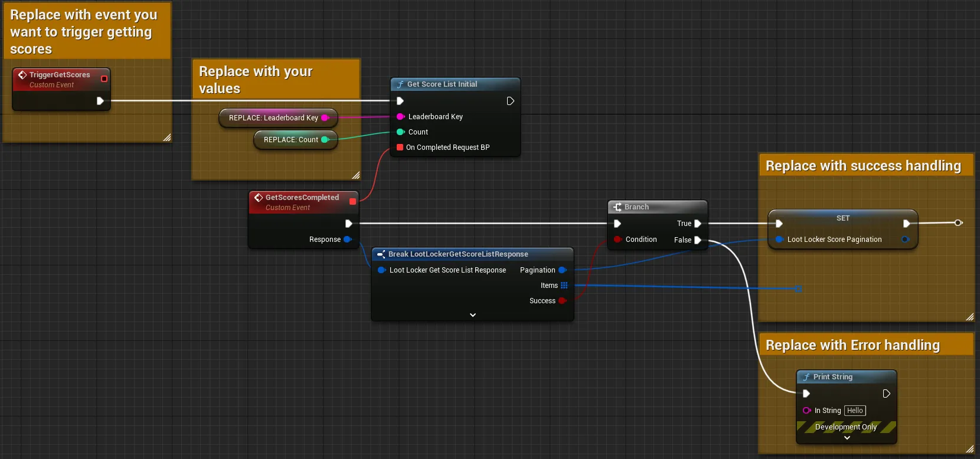Select 'Replace with success handling' comment title
980x459 pixels.
point(863,166)
